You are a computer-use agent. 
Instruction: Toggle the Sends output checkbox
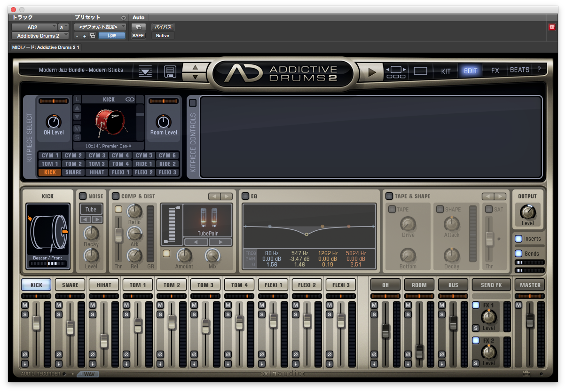point(519,253)
